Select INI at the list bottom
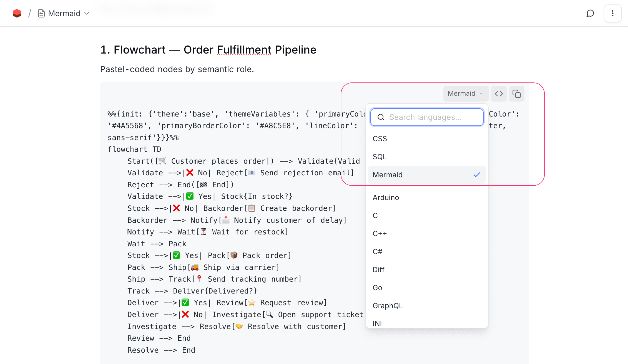The image size is (628, 364). pos(427,323)
